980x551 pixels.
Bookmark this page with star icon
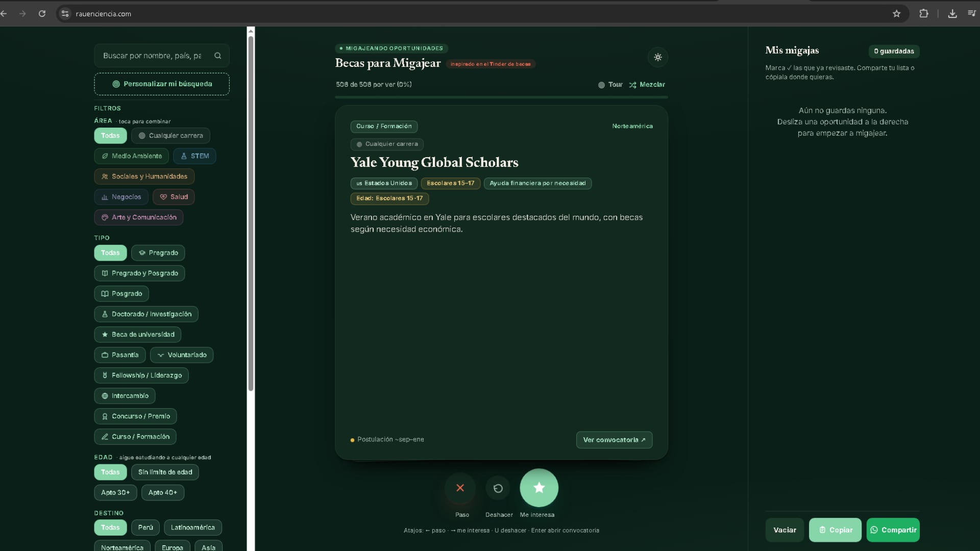coord(896,14)
